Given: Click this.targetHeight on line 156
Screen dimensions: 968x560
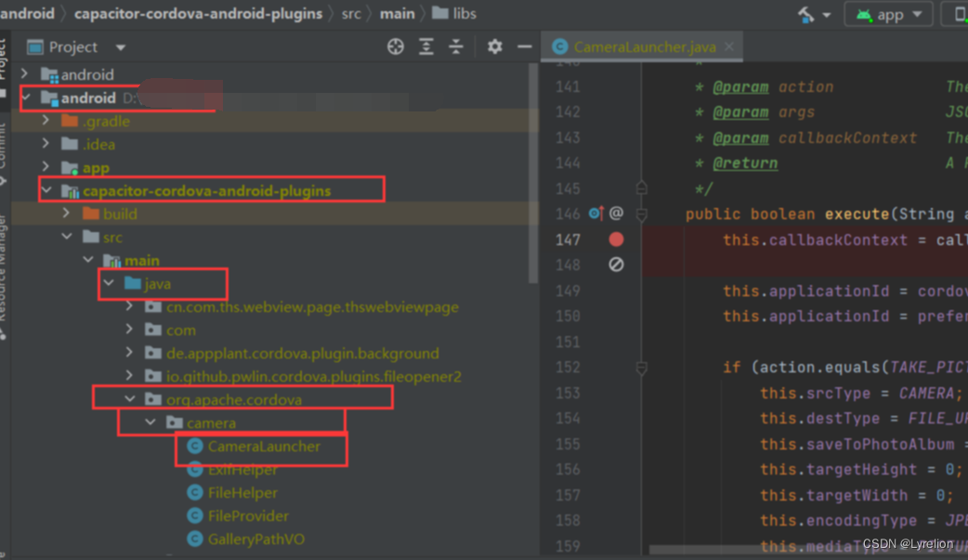Looking at the screenshot, I should click(838, 469).
